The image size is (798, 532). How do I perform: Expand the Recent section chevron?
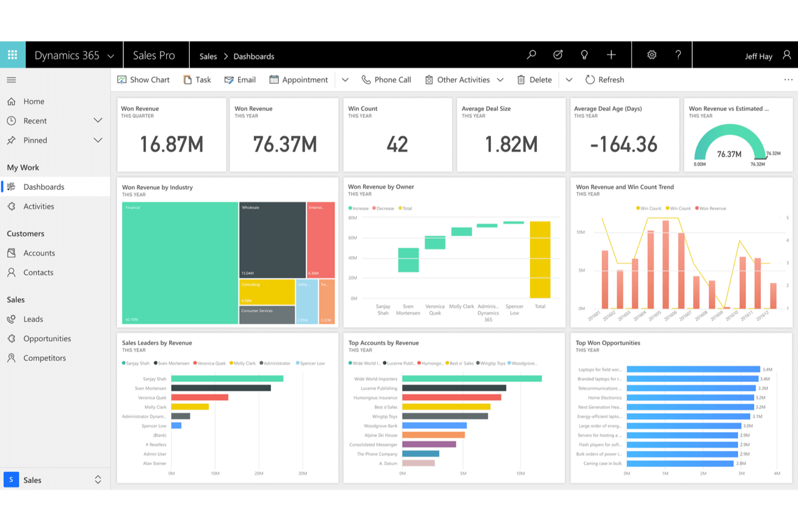[x=98, y=120]
